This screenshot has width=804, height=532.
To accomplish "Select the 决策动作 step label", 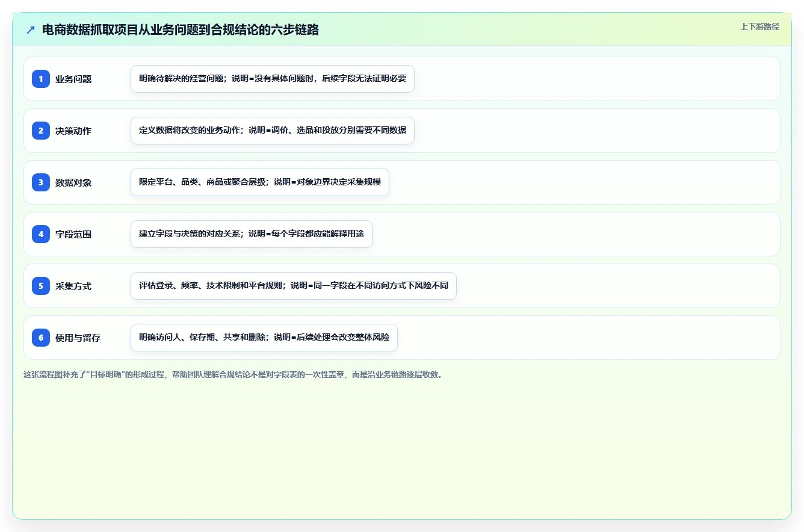I will pos(73,131).
